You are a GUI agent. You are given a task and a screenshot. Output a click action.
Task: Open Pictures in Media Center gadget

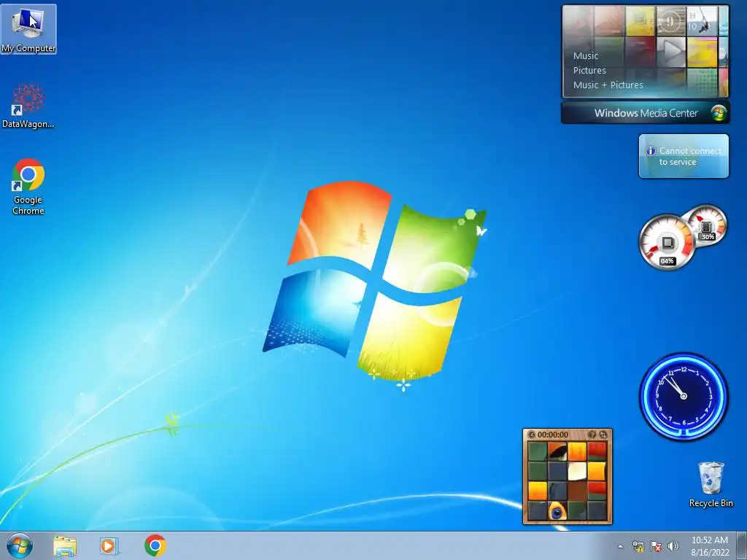[589, 71]
